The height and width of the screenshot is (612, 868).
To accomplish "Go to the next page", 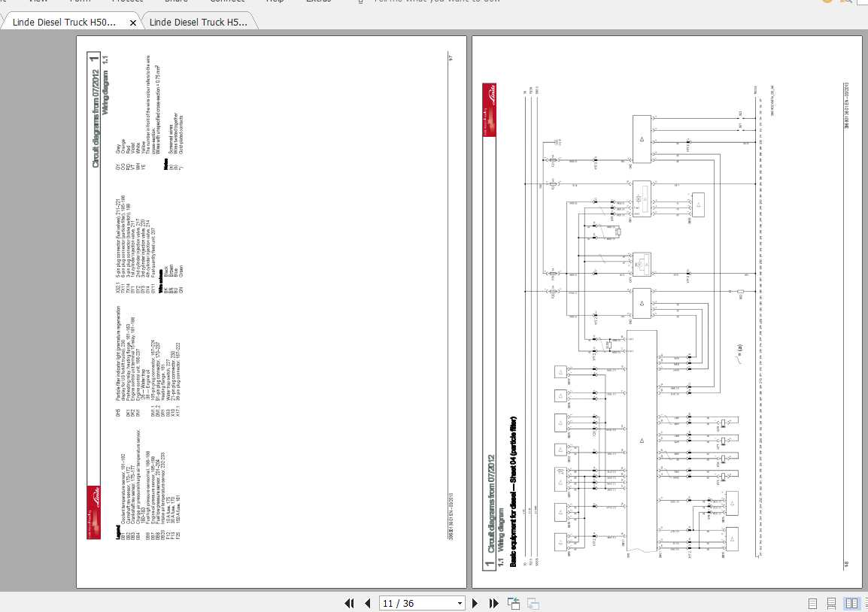I will tap(475, 603).
